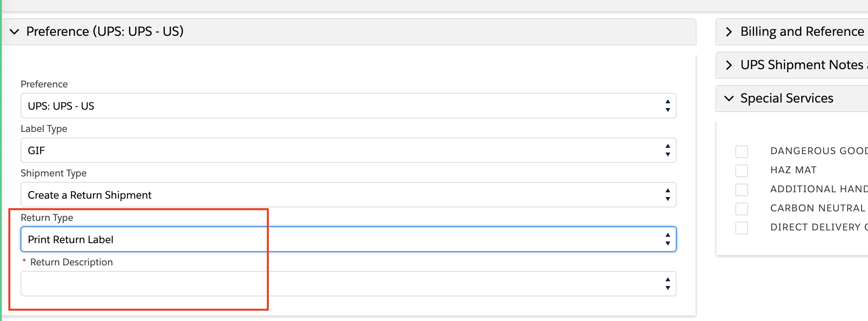Viewport: 868px width, 321px height.
Task: Expand the Billing and Reference chevron
Action: [x=729, y=32]
